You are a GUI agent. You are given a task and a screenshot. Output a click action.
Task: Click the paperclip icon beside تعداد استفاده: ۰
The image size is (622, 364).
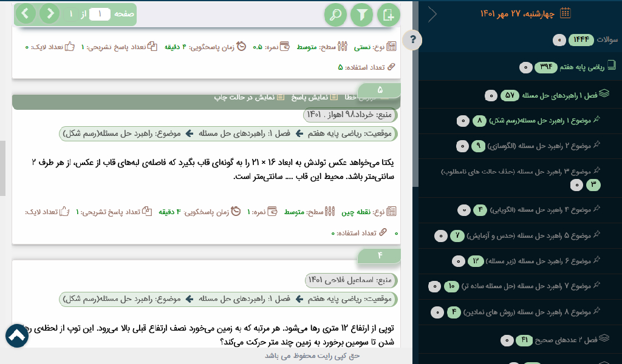click(x=383, y=232)
